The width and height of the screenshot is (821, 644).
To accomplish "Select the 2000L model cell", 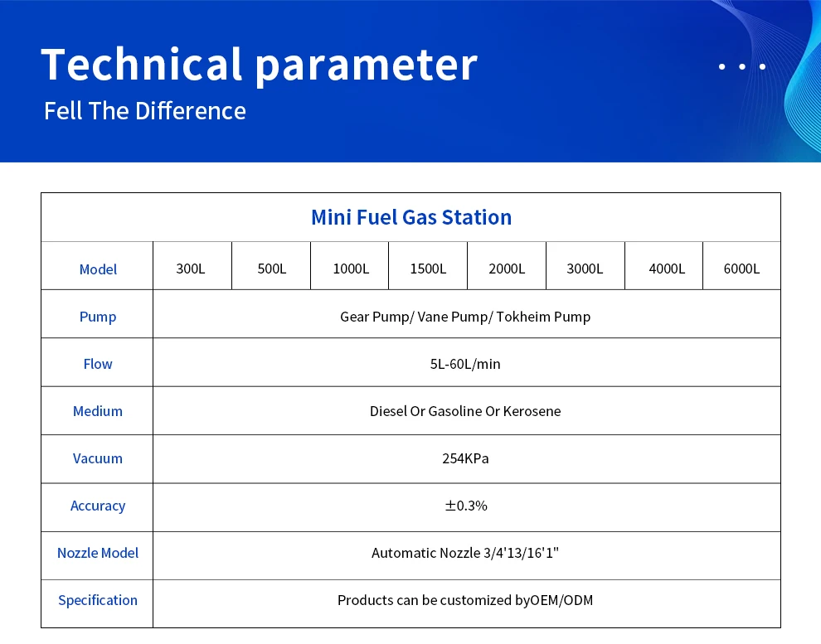I will (507, 269).
